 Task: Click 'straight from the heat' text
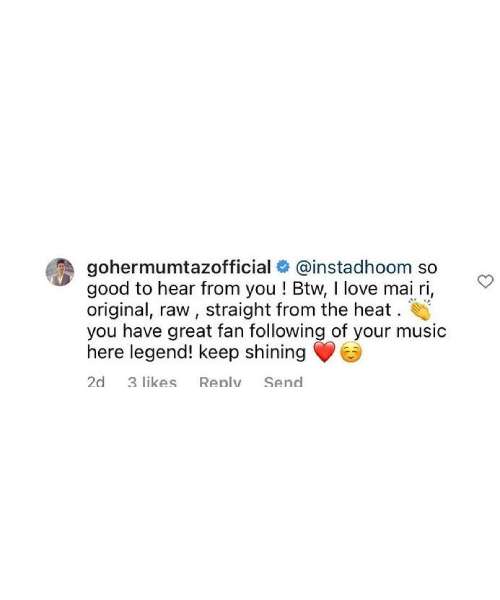click(x=298, y=310)
